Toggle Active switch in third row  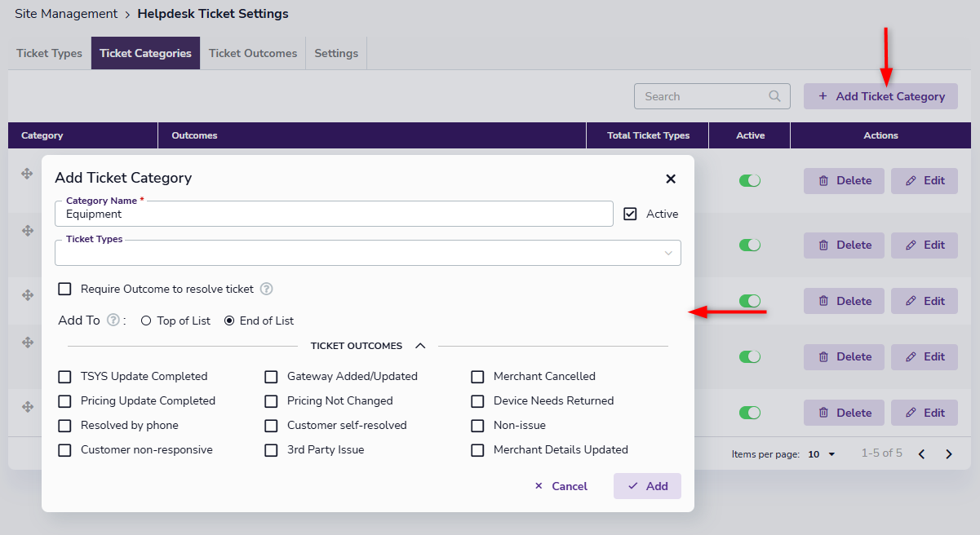(750, 301)
